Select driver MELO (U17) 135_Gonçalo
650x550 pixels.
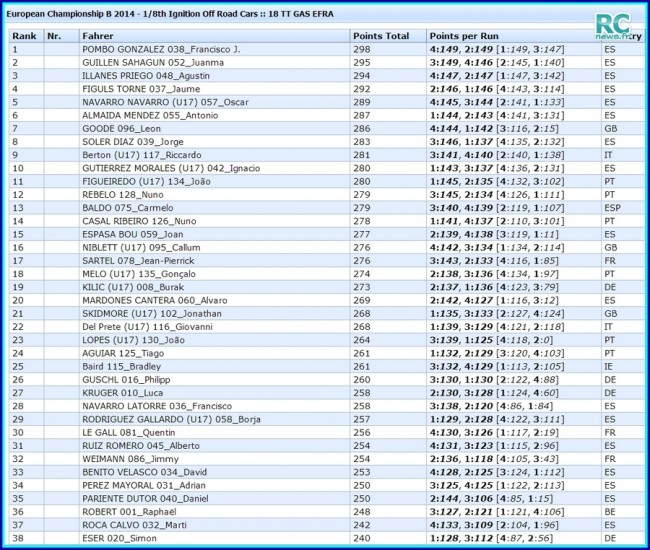pyautogui.click(x=139, y=274)
